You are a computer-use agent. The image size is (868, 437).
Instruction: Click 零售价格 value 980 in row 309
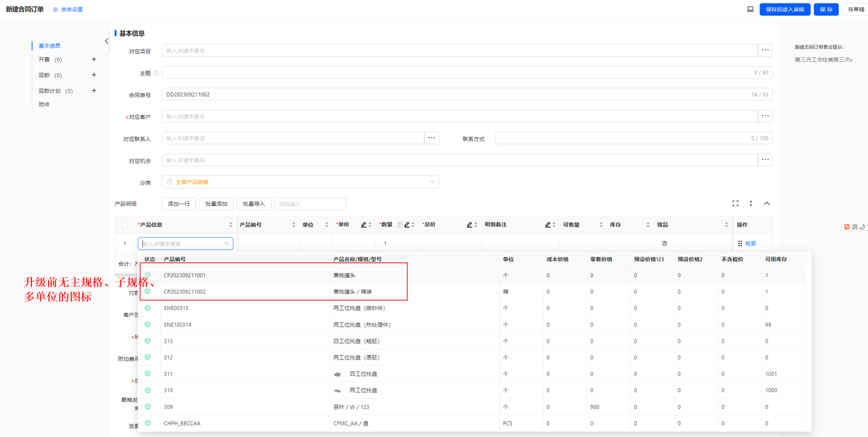[595, 407]
